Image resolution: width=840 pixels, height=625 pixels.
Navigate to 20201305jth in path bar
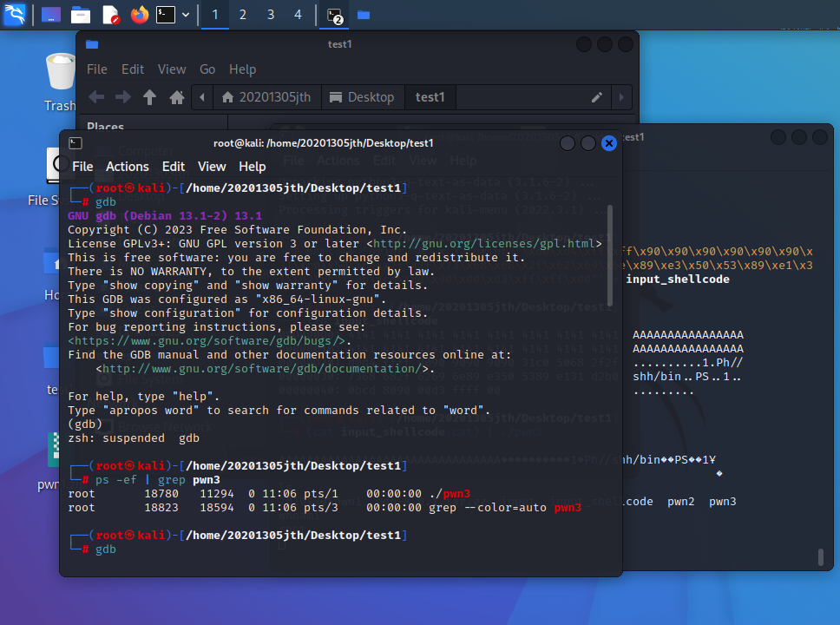[x=266, y=97]
